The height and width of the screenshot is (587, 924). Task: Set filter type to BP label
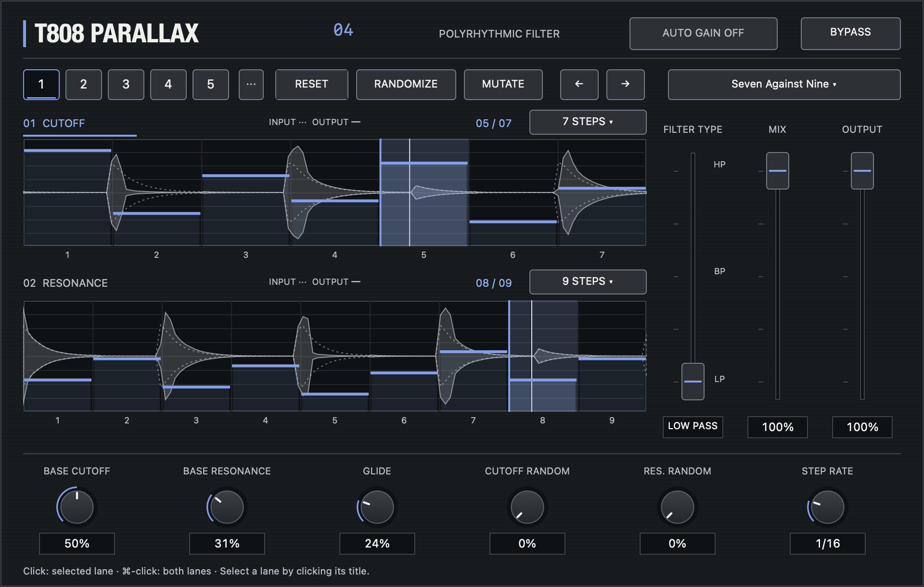pos(719,271)
